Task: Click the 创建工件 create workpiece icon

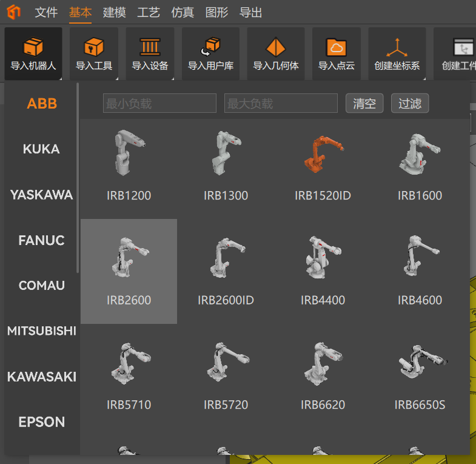Action: (x=463, y=47)
